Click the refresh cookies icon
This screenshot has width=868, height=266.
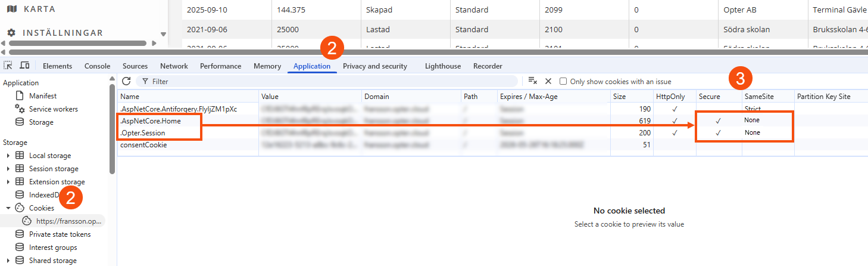(x=126, y=81)
